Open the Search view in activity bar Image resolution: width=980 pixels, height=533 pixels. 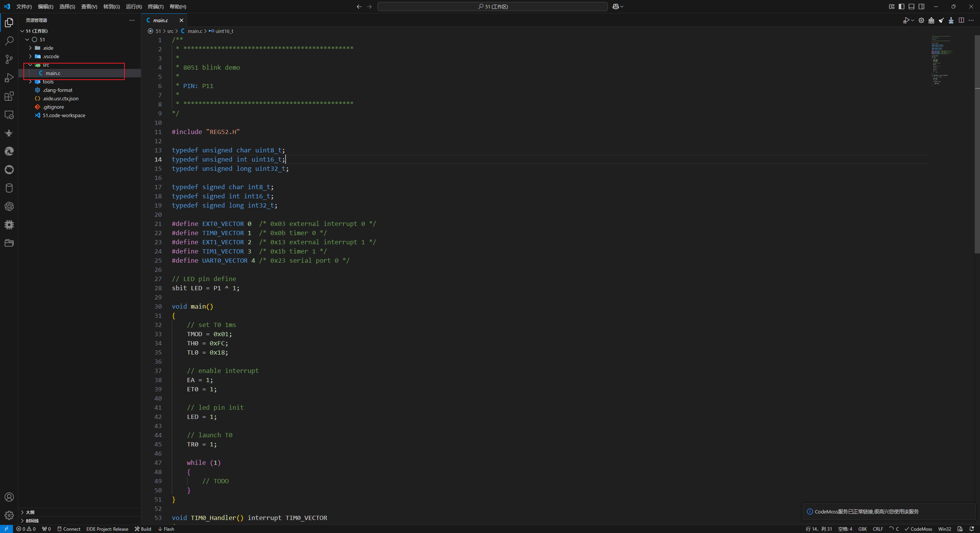pyautogui.click(x=9, y=41)
